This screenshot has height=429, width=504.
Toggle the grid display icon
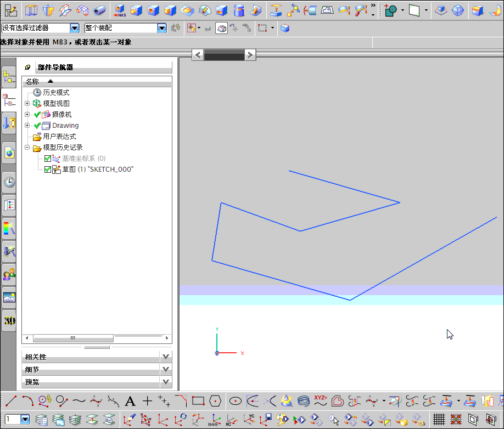pos(439,419)
